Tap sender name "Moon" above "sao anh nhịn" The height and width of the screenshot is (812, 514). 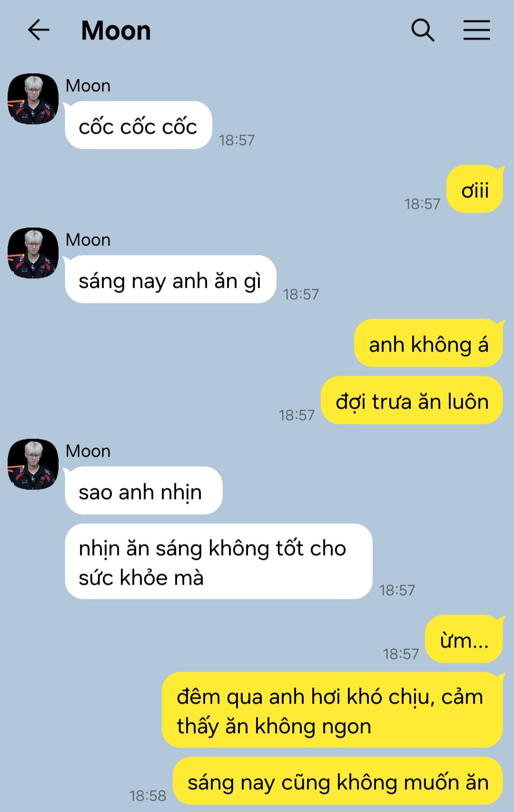(x=88, y=451)
